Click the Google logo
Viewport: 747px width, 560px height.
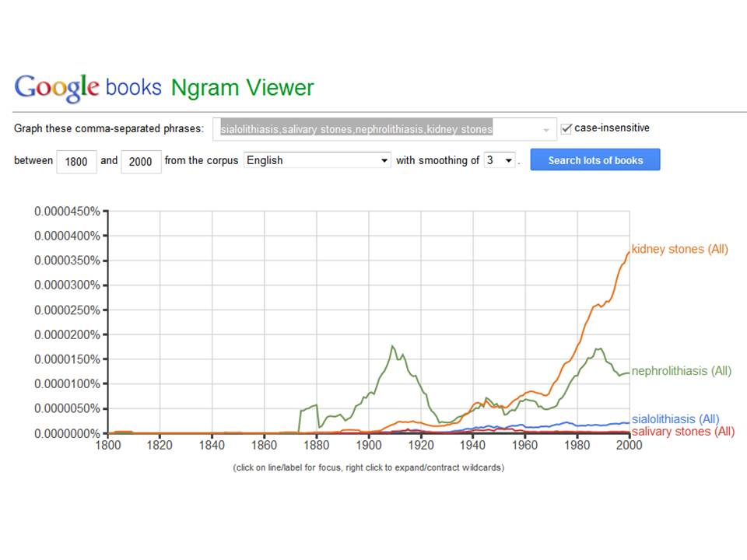coord(57,88)
